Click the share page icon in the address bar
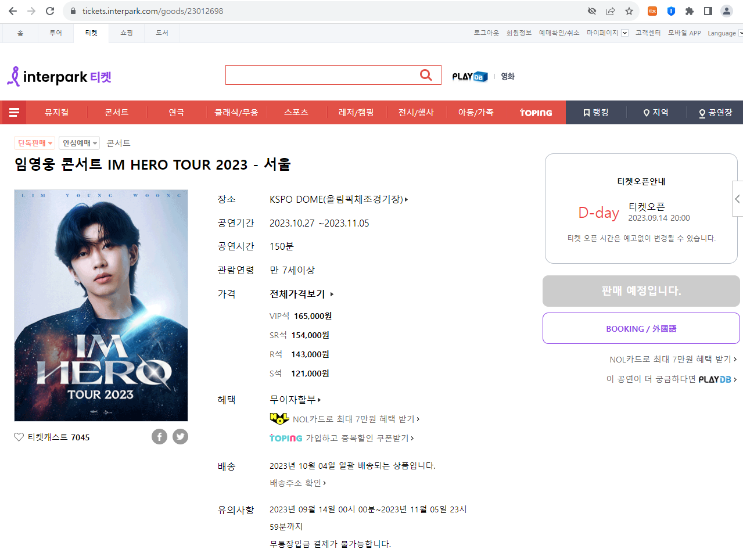The image size is (743, 560). coord(611,11)
